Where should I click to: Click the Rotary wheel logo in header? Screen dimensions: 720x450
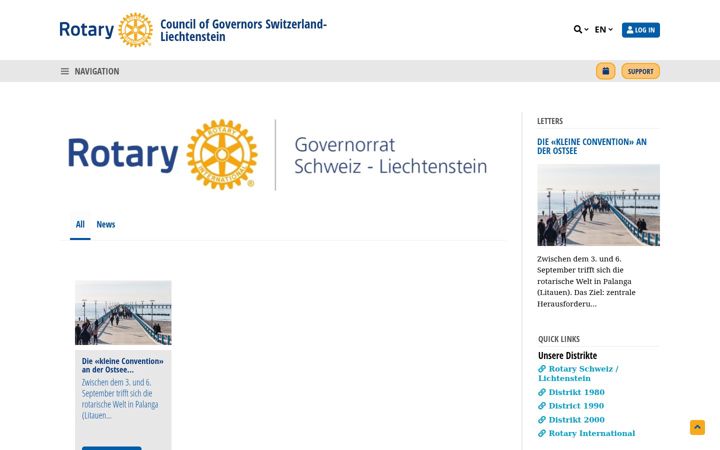point(135,30)
